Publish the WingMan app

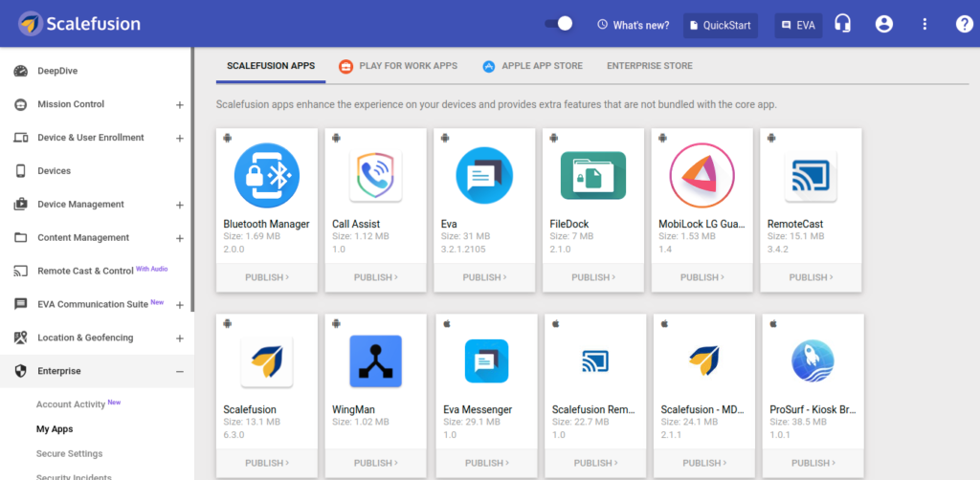[375, 463]
